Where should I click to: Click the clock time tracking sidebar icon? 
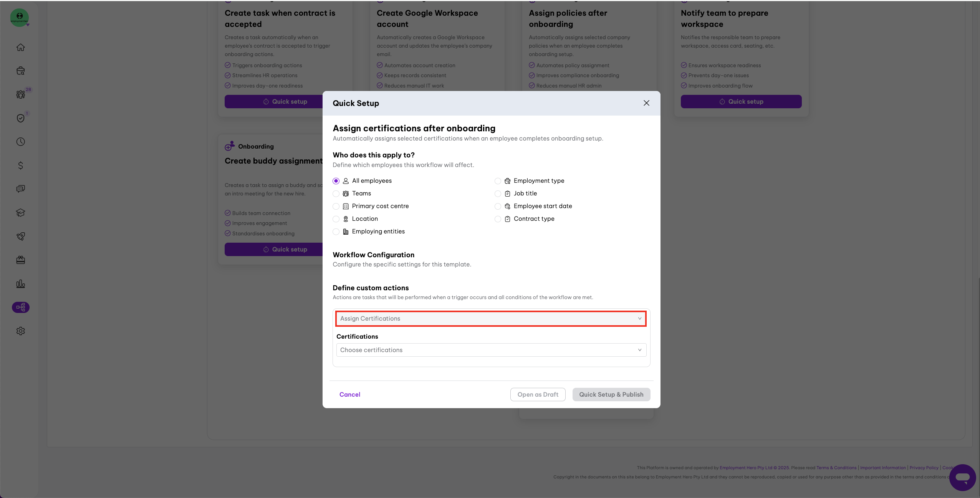coord(21,142)
